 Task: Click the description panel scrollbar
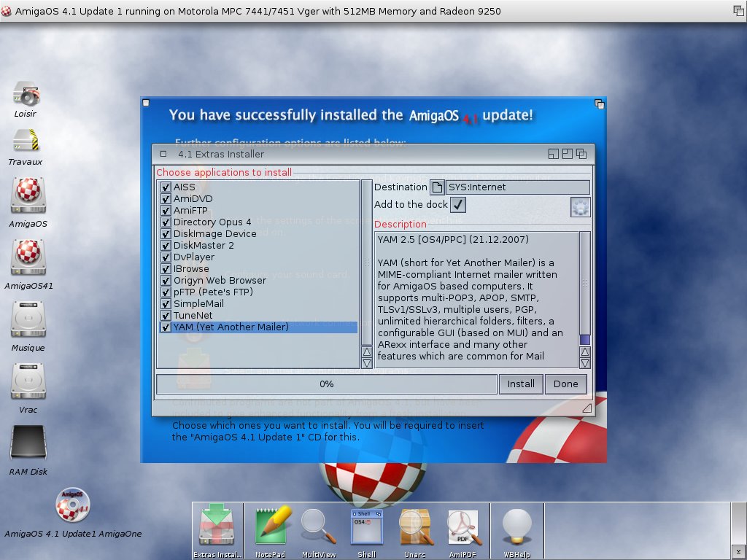click(585, 289)
